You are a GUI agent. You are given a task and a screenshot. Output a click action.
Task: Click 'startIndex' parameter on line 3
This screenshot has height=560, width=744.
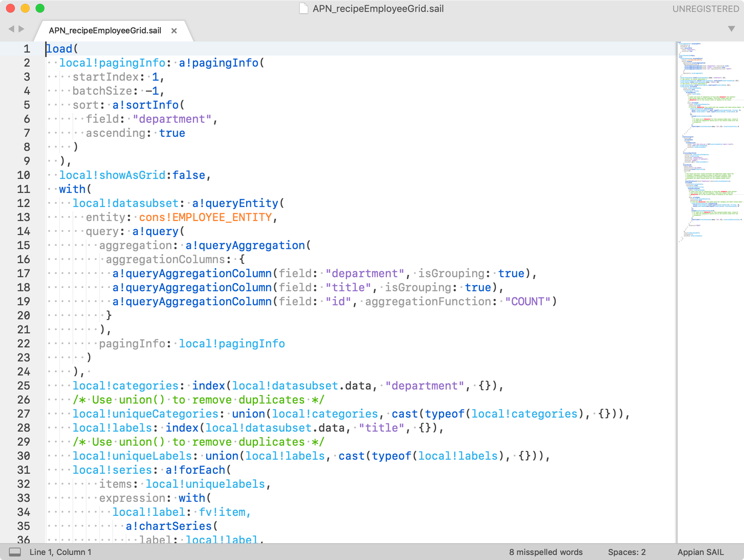(106, 77)
